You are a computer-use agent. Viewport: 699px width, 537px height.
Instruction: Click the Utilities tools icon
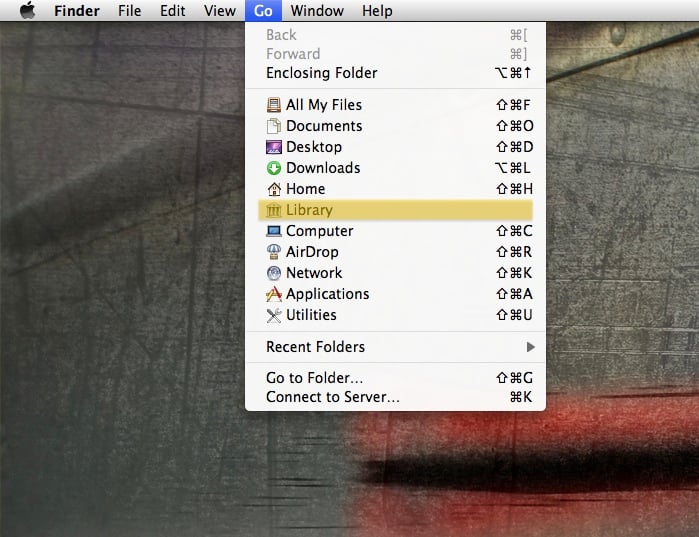click(273, 315)
